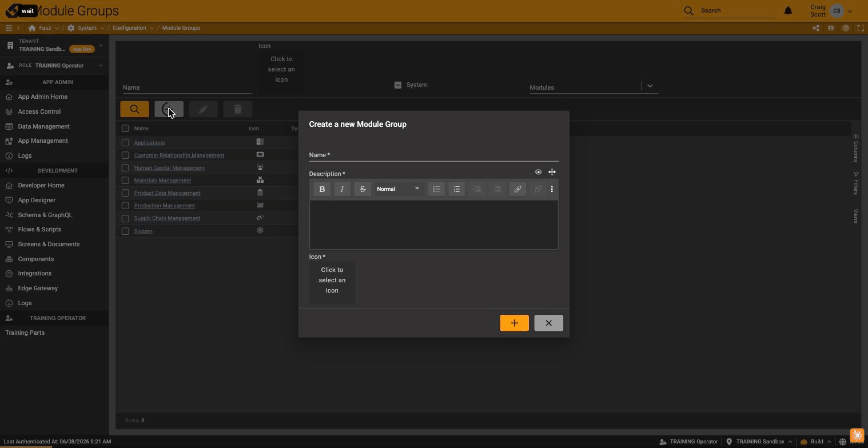Open the Applications module group link
The image size is (868, 448).
coord(149,143)
